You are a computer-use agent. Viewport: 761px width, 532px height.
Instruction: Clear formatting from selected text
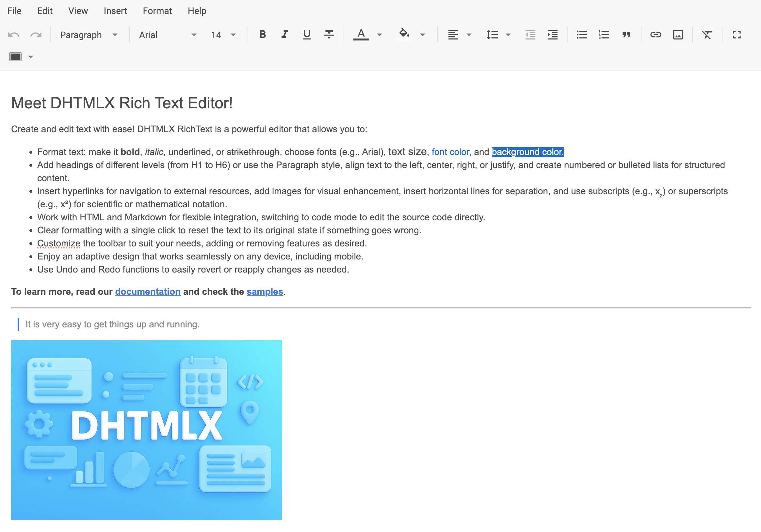pos(707,35)
